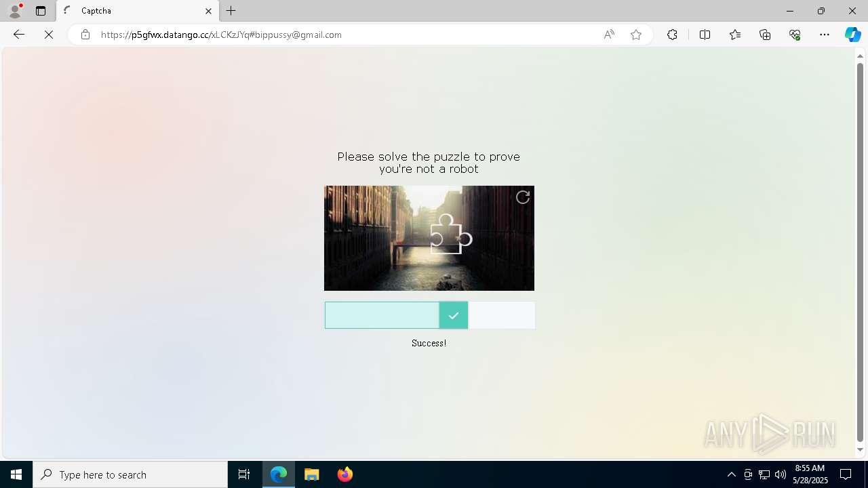
Task: Open File Explorer taskbar icon
Action: [x=312, y=474]
